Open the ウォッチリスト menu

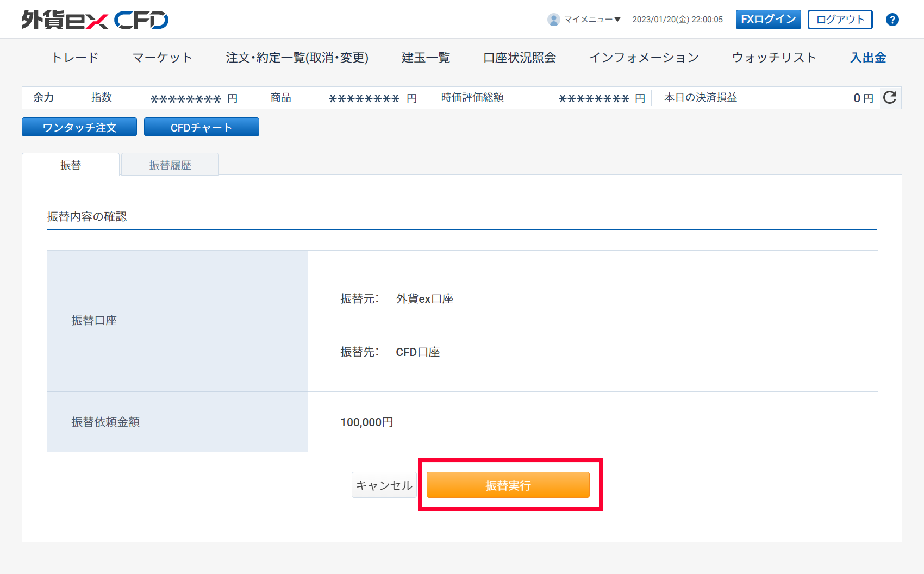pyautogui.click(x=774, y=58)
